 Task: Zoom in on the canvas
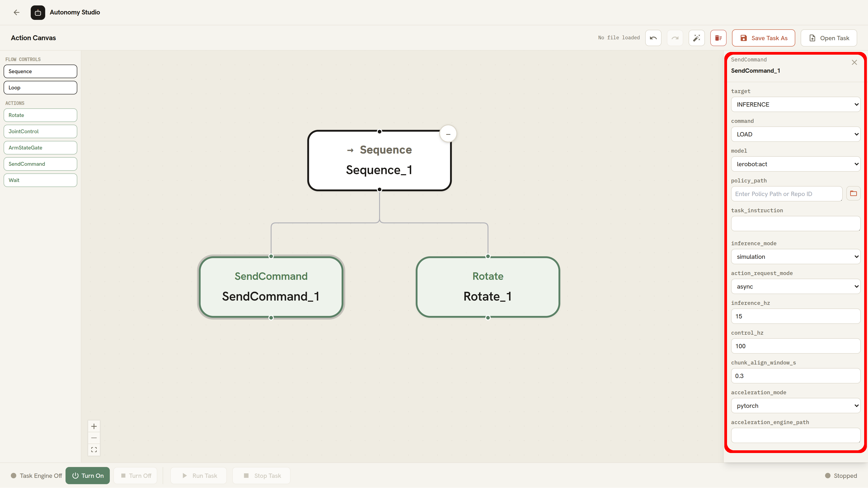[x=94, y=426]
